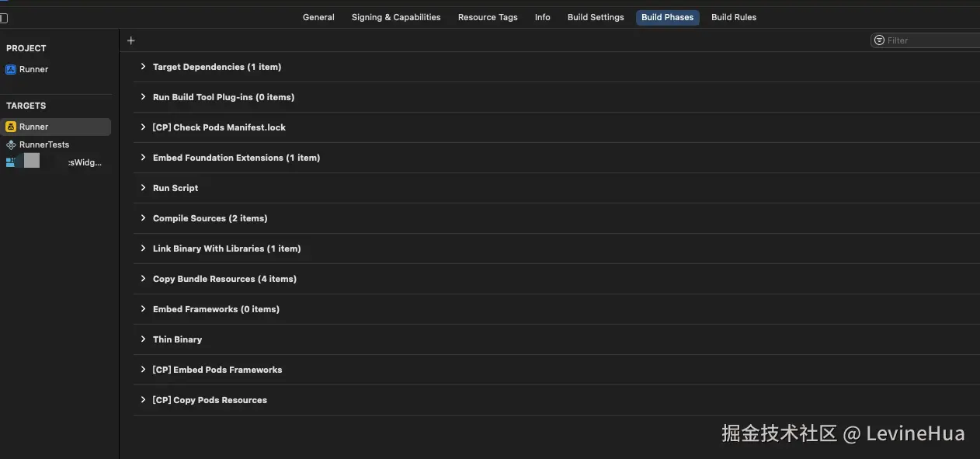This screenshot has width=980, height=459.
Task: Expand the Thin Binary phase chevron
Action: click(143, 339)
